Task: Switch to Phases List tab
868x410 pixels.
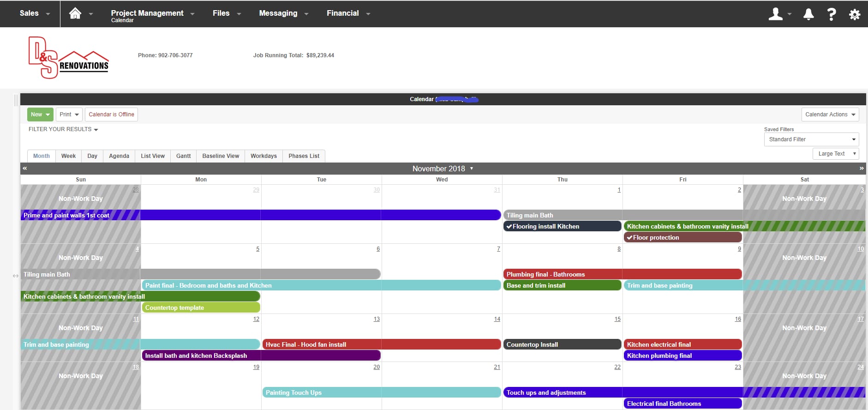Action: (304, 156)
